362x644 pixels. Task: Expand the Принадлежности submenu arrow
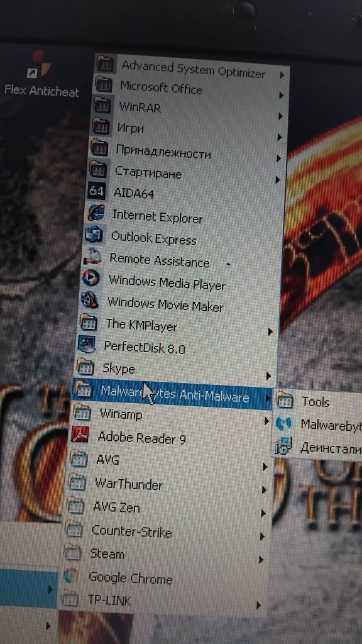coord(278,158)
